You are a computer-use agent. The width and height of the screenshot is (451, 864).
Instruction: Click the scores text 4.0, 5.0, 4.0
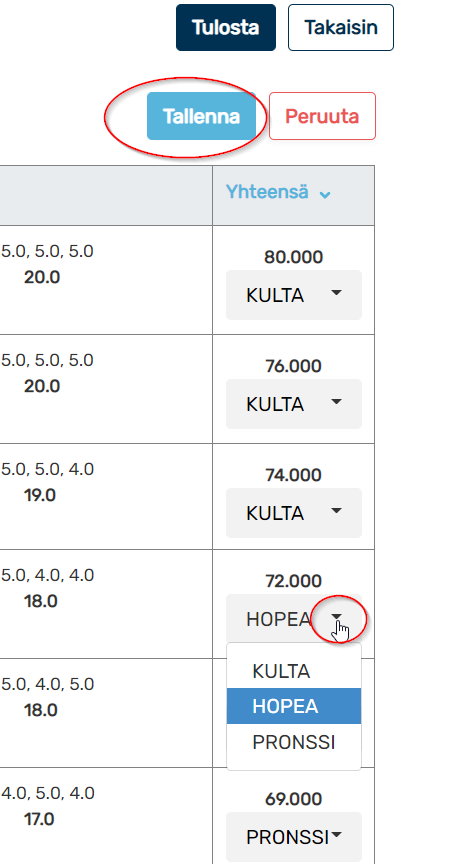(x=47, y=793)
